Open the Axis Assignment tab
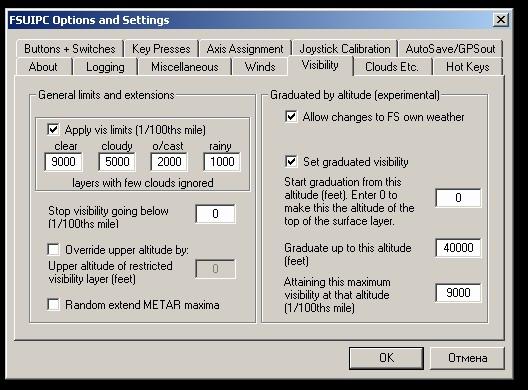Screen dimensions: 528x390 coord(245,49)
